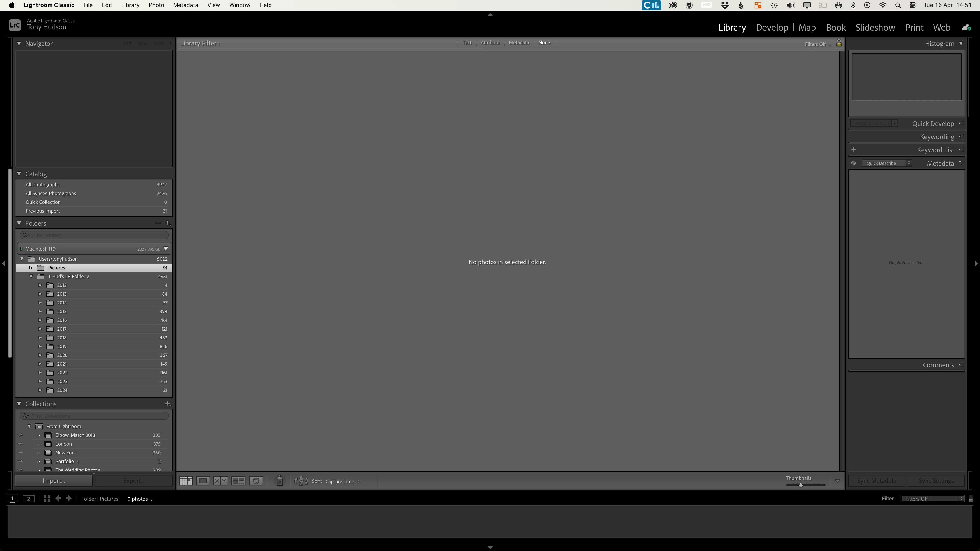Toggle the Metadata panel eye icon
980x551 pixels.
coord(854,163)
